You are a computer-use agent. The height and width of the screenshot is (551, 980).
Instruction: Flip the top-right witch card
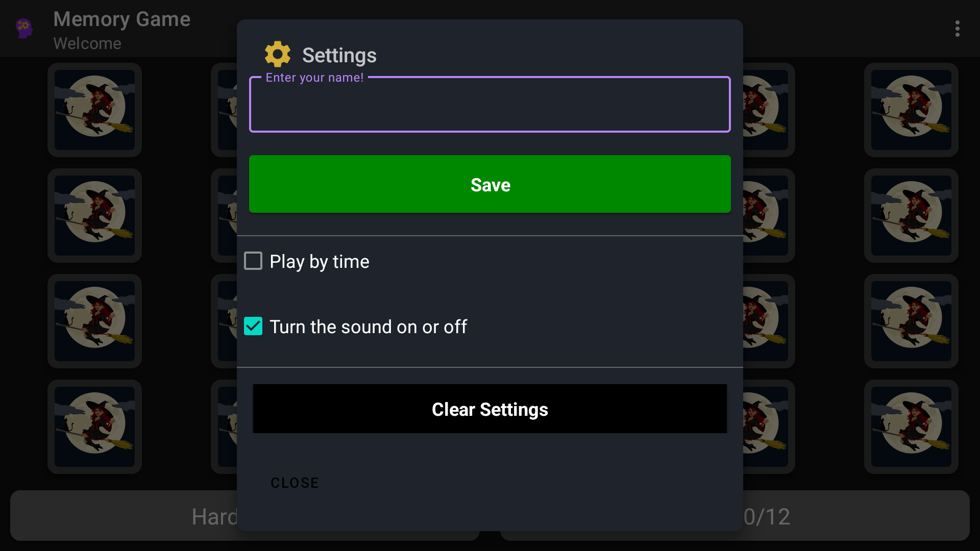tap(911, 110)
